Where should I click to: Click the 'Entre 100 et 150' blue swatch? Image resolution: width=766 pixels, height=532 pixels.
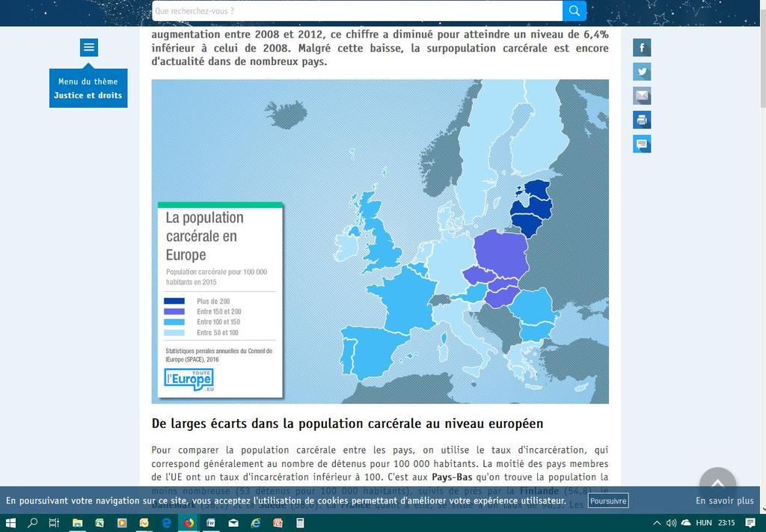click(174, 322)
